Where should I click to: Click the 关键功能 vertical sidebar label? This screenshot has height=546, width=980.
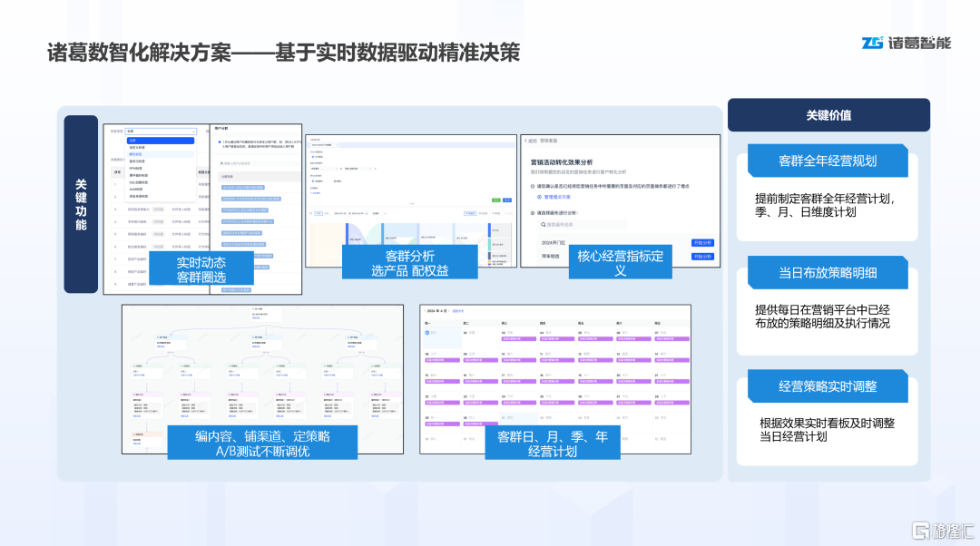(x=81, y=204)
